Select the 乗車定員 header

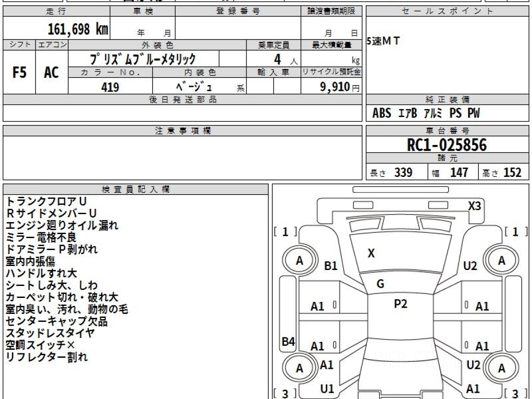pos(274,45)
